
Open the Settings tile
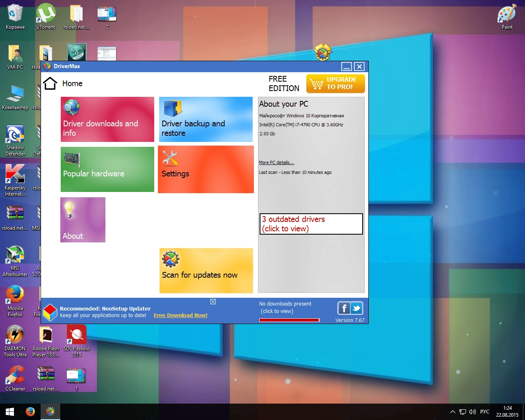pyautogui.click(x=206, y=169)
